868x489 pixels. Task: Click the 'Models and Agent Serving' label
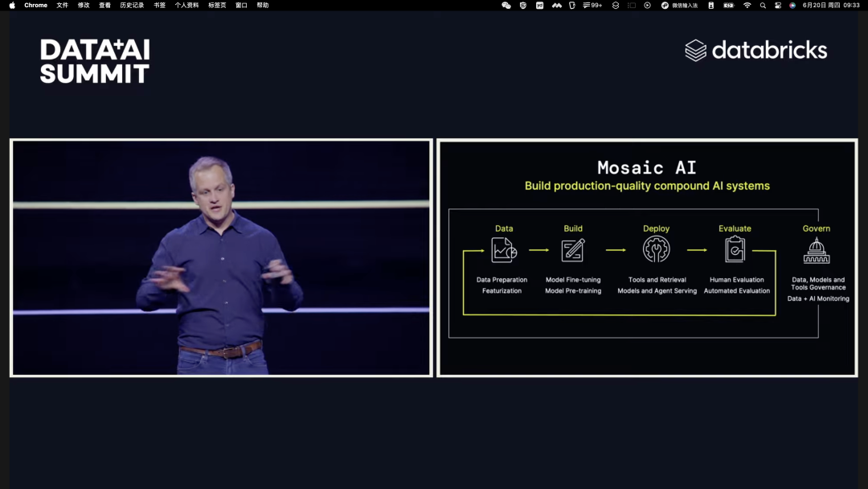pos(657,290)
